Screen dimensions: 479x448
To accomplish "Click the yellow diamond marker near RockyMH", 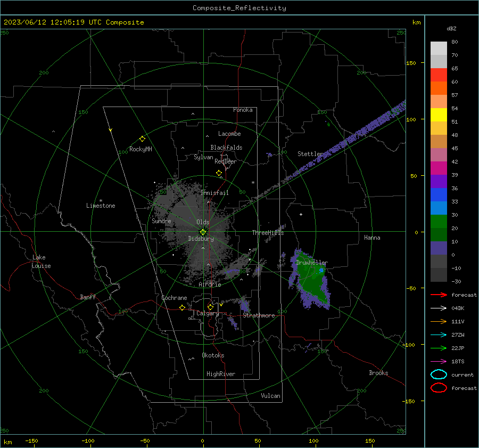I will coord(142,139).
